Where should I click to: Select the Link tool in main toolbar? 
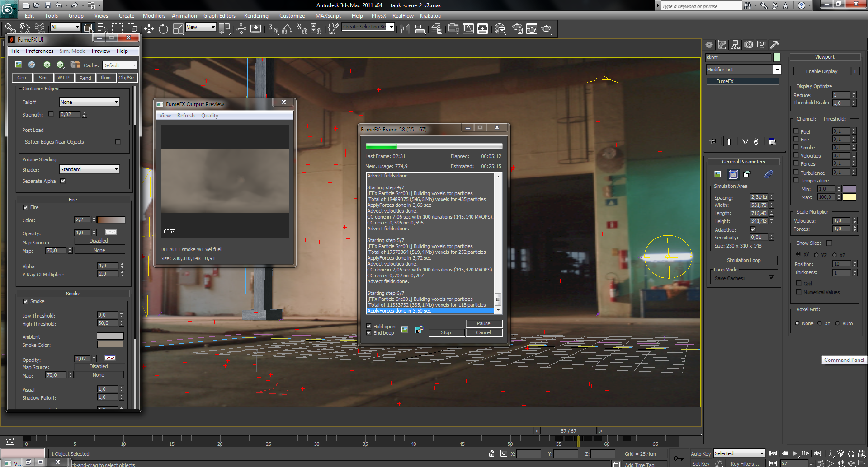10,28
